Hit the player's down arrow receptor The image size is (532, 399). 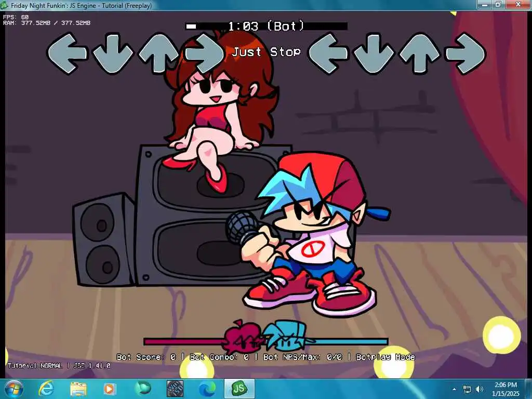[x=374, y=54]
